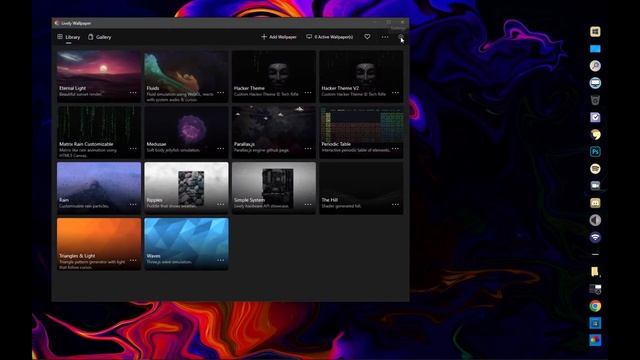Image resolution: width=640 pixels, height=360 pixels.
Task: Select the Triangles & Light wallpaper
Action: pyautogui.click(x=99, y=244)
